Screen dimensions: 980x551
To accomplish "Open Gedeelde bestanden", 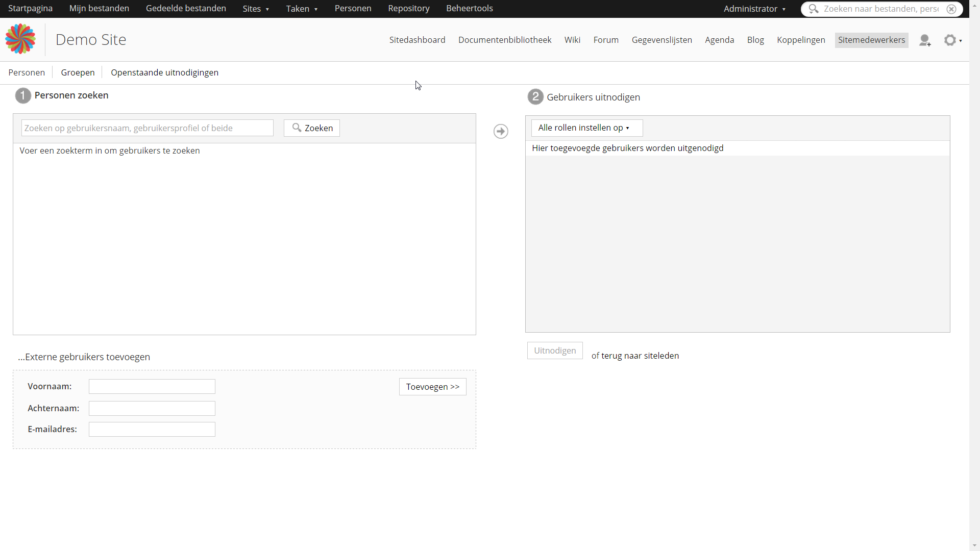I will click(186, 9).
